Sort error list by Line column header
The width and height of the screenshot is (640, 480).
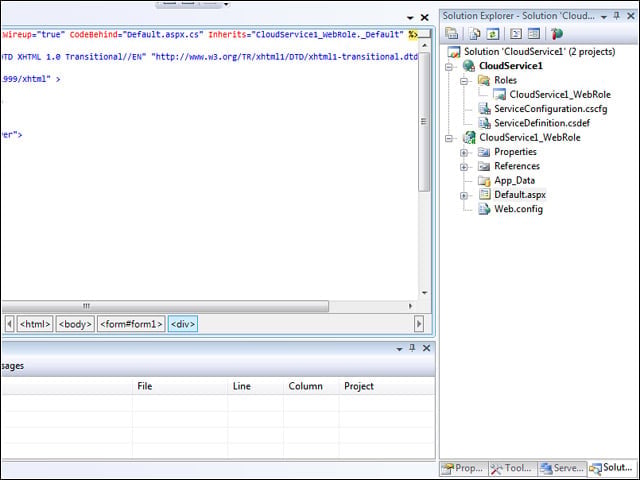tap(242, 386)
